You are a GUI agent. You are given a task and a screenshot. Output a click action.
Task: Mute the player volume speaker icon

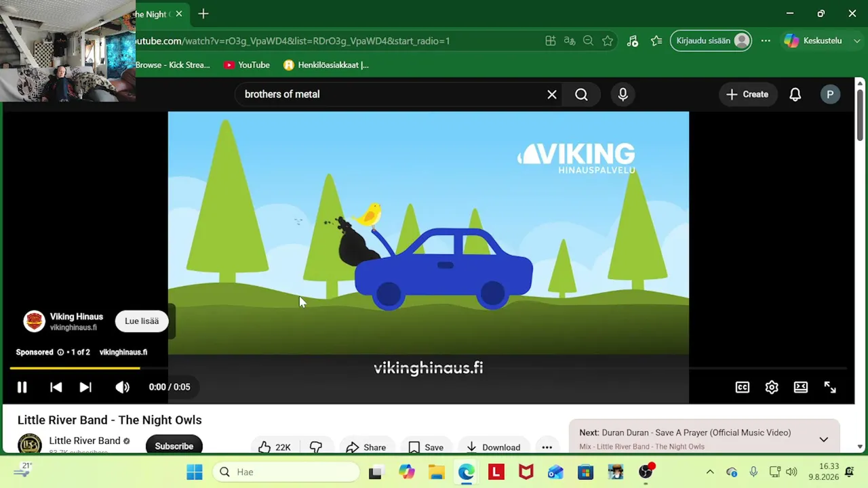click(122, 387)
